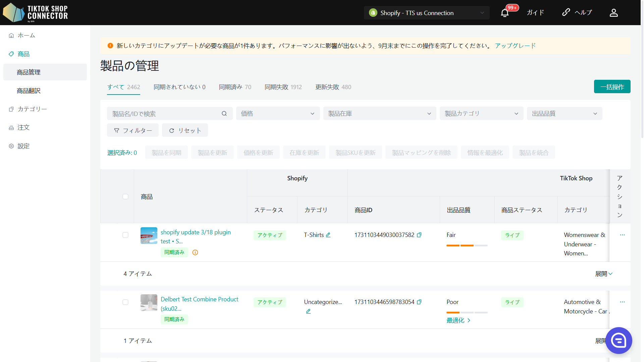Switch to the すべて 2462 tab
Image resolution: width=644 pixels, height=362 pixels.
click(x=123, y=87)
